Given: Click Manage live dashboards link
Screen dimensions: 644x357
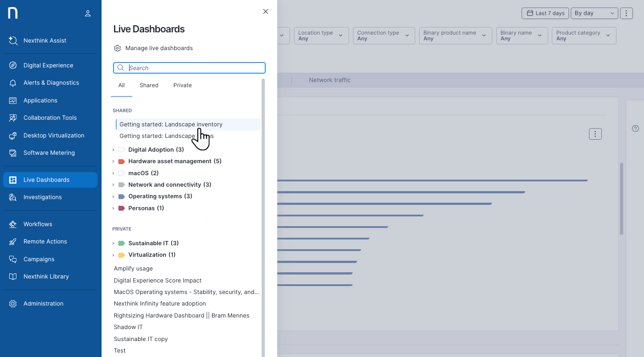Looking at the screenshot, I should [x=159, y=48].
